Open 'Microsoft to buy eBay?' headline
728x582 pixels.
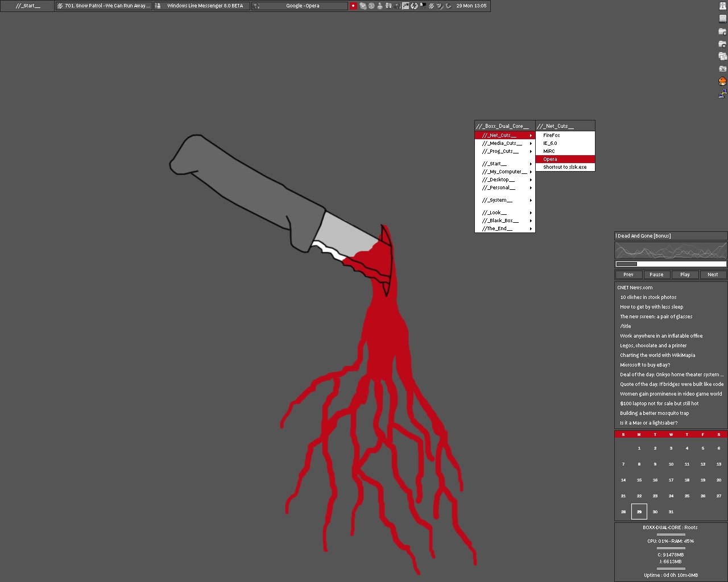point(645,365)
